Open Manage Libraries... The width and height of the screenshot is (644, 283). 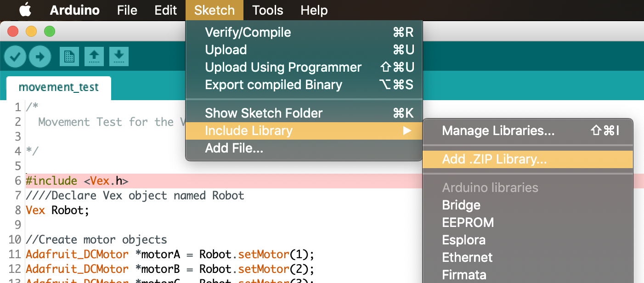tap(528, 131)
